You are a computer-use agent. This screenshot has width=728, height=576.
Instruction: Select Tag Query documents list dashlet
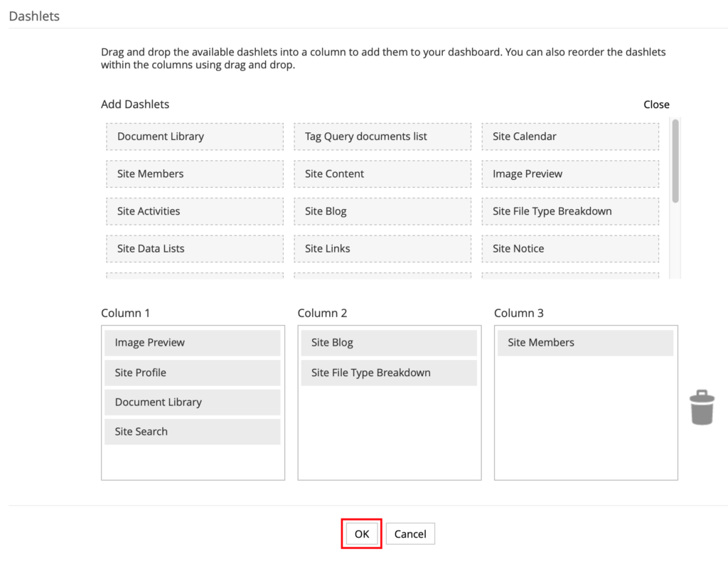(382, 137)
